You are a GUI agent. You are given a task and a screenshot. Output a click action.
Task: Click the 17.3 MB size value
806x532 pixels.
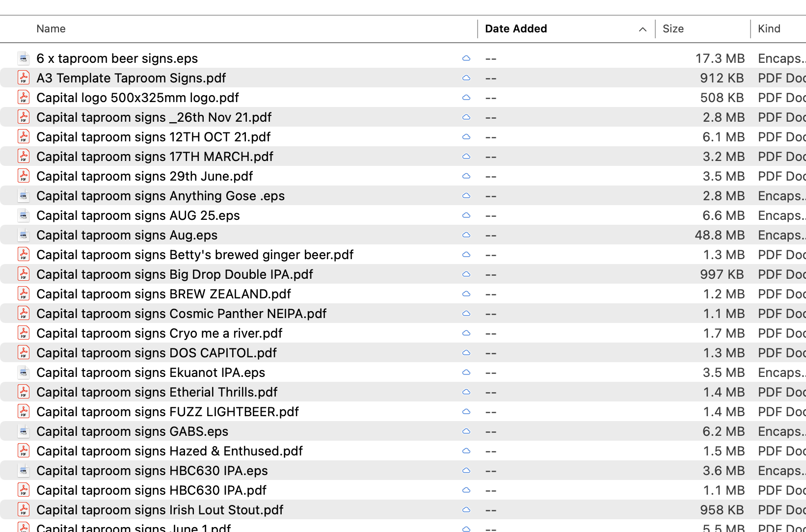[720, 58]
